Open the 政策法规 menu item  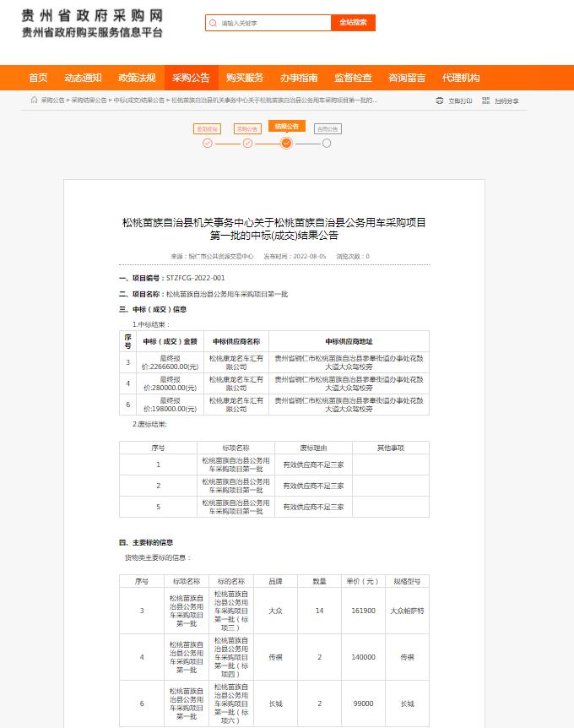click(x=137, y=78)
